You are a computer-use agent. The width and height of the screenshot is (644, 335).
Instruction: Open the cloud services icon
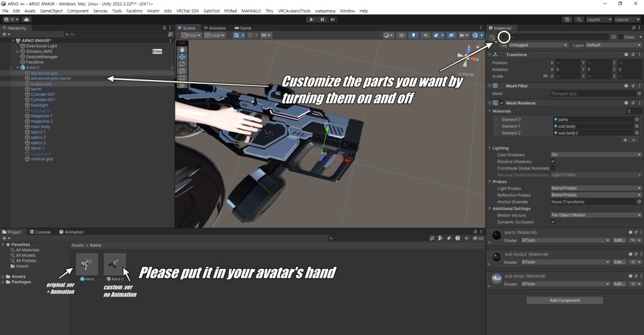pos(26,20)
